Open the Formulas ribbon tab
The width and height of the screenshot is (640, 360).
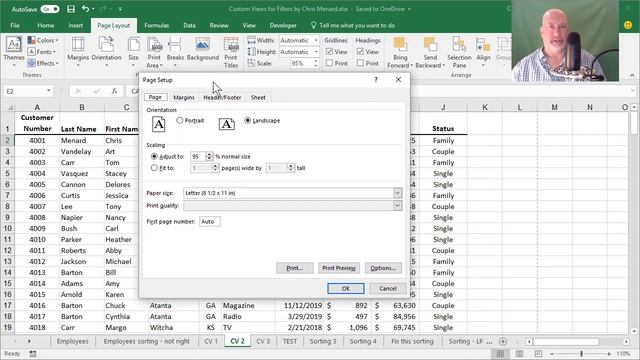click(157, 25)
